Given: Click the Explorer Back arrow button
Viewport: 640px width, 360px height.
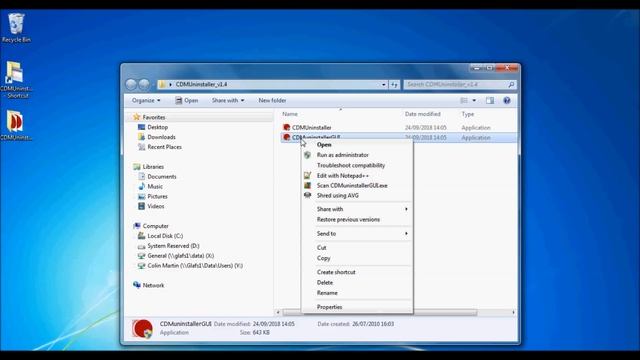Looking at the screenshot, I should tap(131, 84).
